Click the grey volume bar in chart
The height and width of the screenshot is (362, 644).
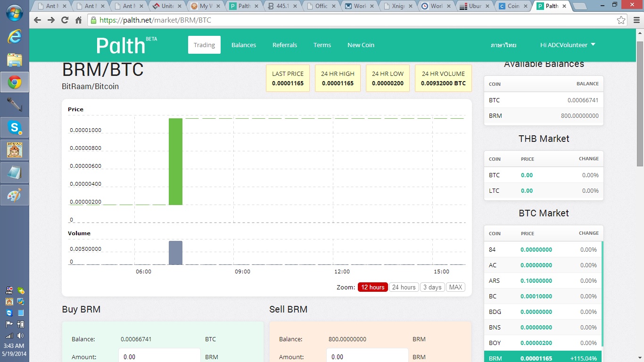click(175, 253)
